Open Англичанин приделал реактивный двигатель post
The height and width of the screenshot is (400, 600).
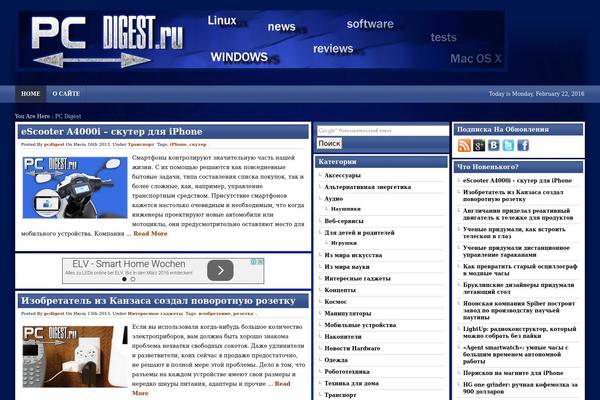point(518,214)
